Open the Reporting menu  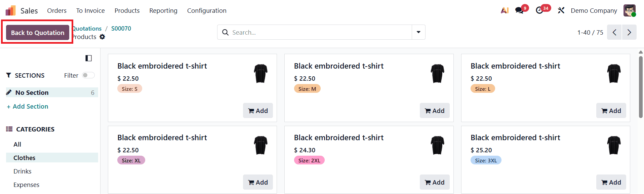click(x=163, y=10)
